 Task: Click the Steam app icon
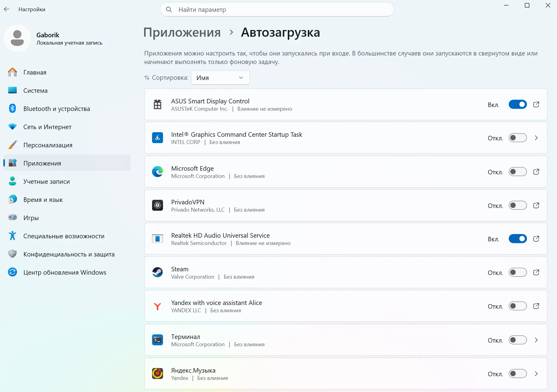click(158, 273)
